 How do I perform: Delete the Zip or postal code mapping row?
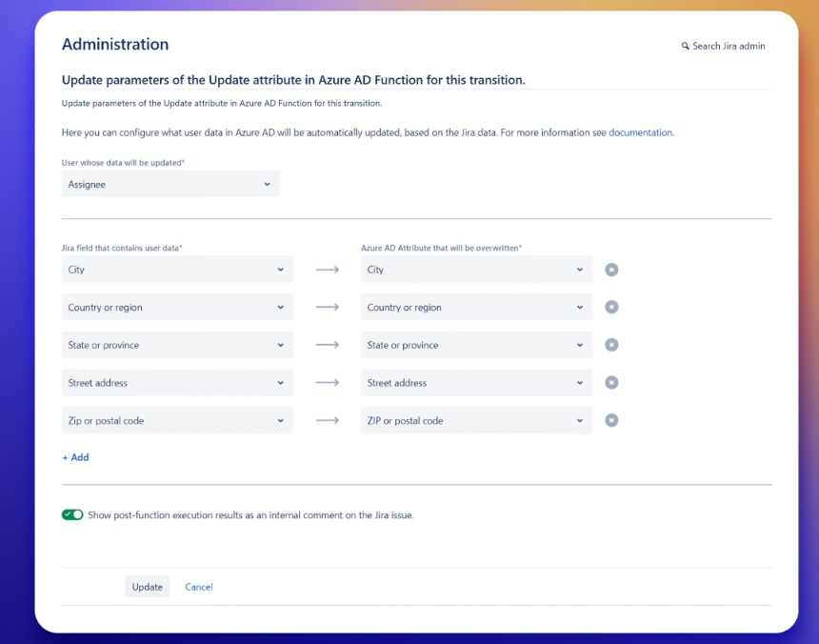tap(611, 420)
